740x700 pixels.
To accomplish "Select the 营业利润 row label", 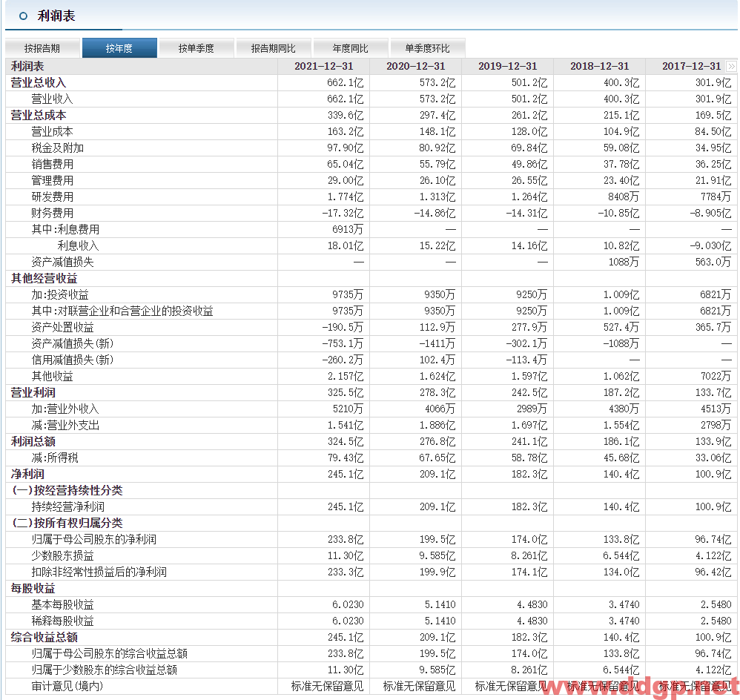I will click(33, 393).
